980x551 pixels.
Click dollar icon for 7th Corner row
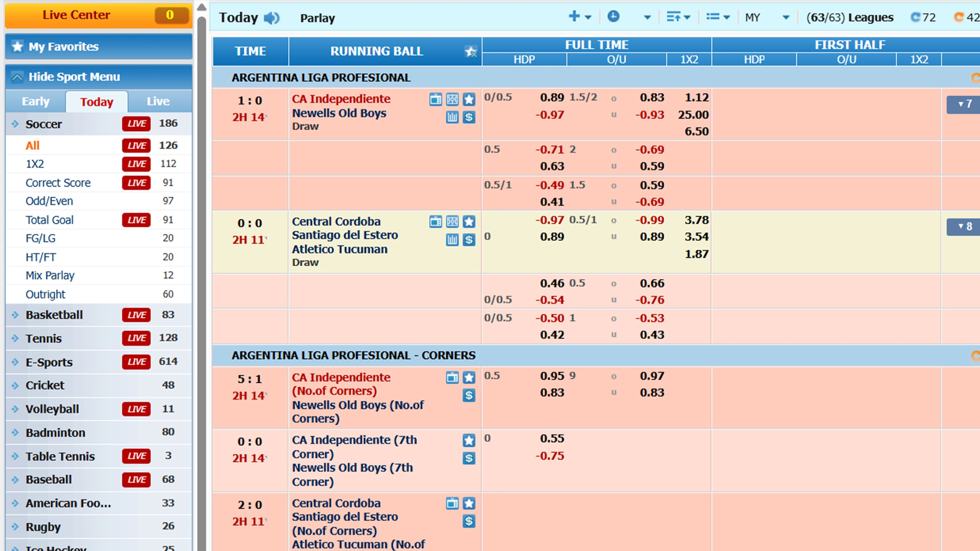(469, 458)
